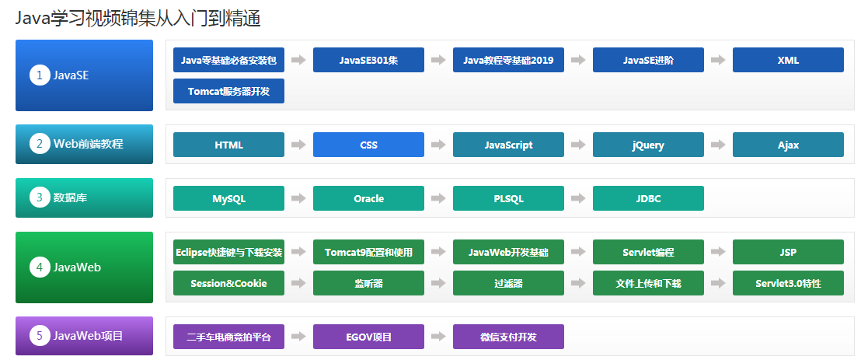Open Servlet编程 course
The height and width of the screenshot is (360, 868).
648,252
